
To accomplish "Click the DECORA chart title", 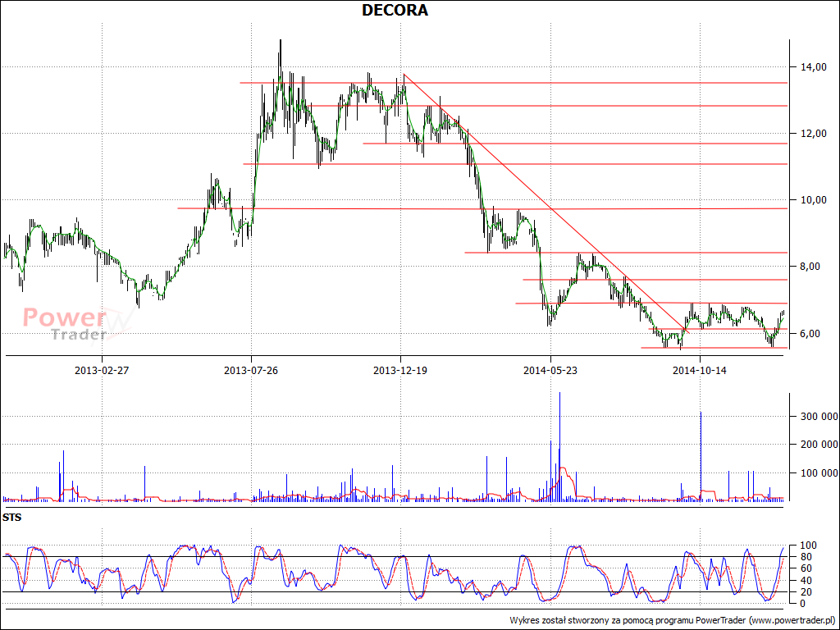I will click(395, 10).
